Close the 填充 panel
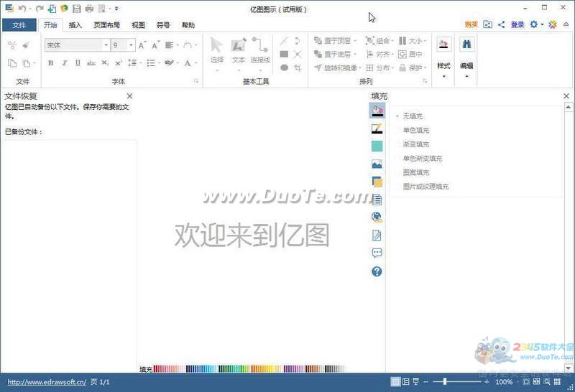This screenshot has height=392, width=575. point(566,96)
